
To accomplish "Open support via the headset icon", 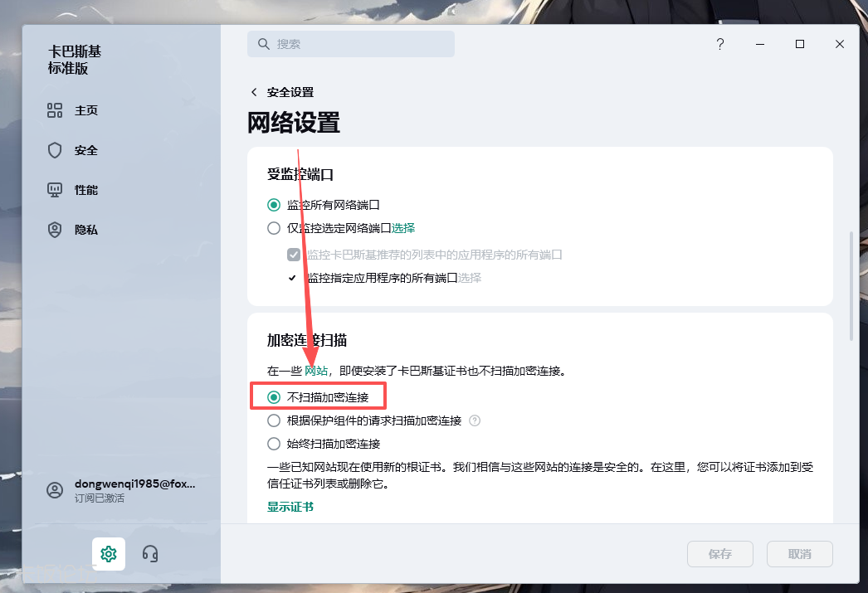I will (150, 553).
